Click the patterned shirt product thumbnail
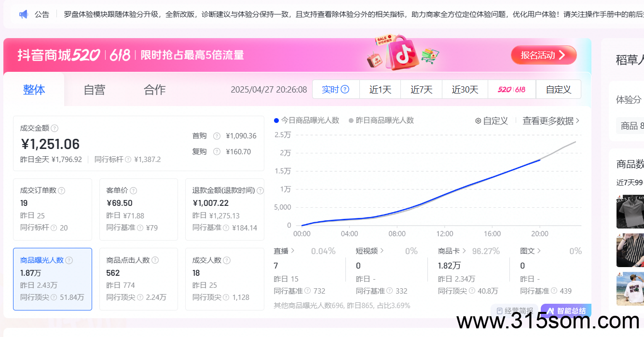This screenshot has width=644, height=337. 630,250
